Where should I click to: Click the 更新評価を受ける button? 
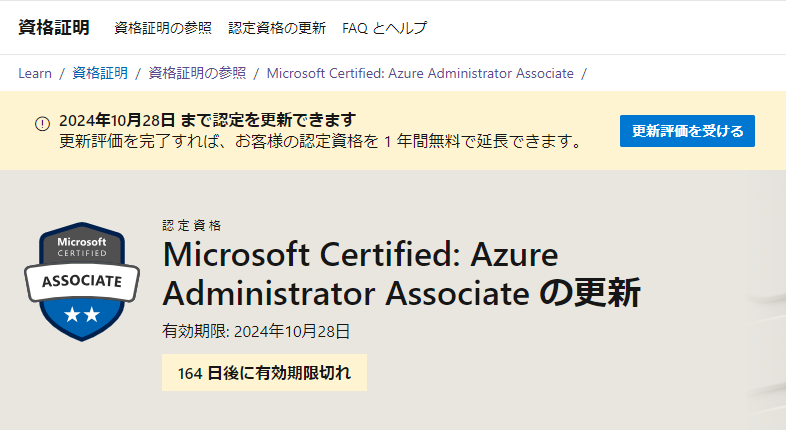point(687,131)
